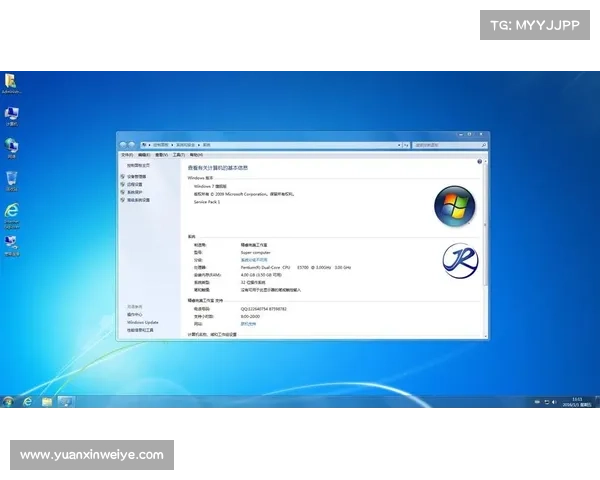Open the Action Center link
Screen dimensions: 600x480
pos(135,315)
